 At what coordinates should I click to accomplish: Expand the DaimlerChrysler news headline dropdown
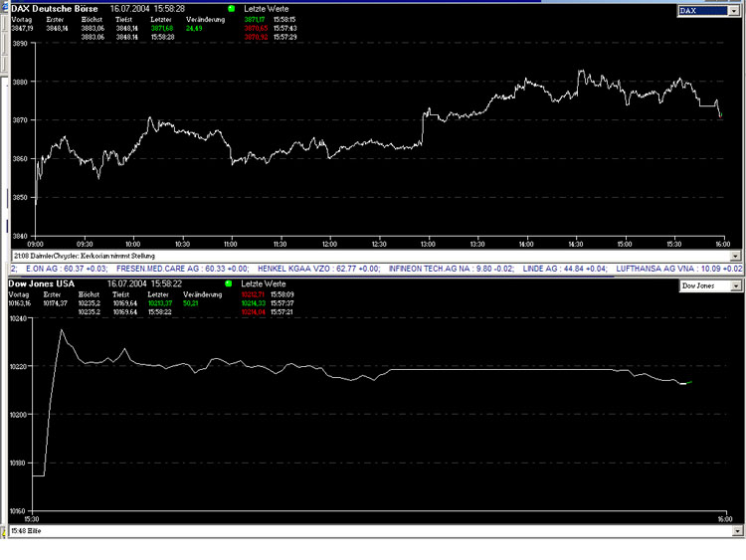(x=736, y=256)
